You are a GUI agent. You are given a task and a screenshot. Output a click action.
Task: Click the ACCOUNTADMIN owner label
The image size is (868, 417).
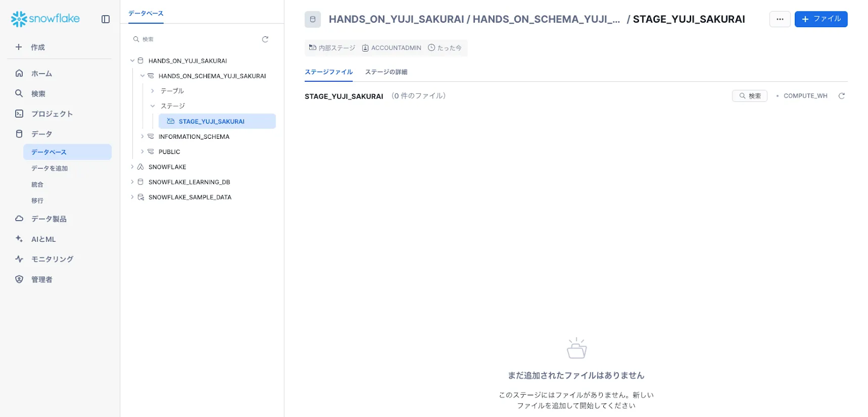[396, 48]
